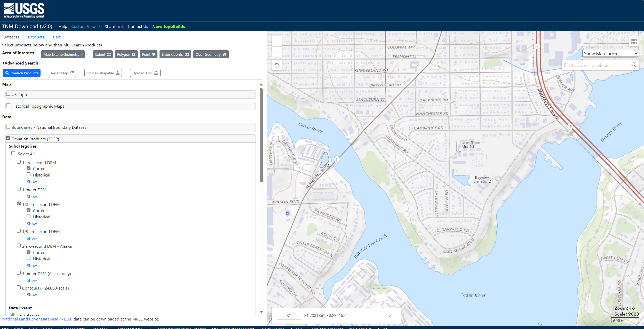This screenshot has height=329, width=644.
Task: Start drawing a Polygon area
Action: (126, 54)
